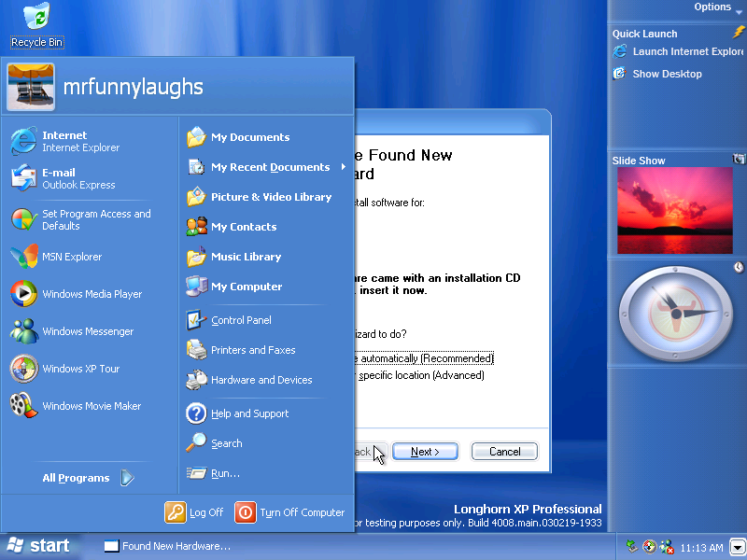Select the install automatically (Recommended) option

click(x=420, y=358)
